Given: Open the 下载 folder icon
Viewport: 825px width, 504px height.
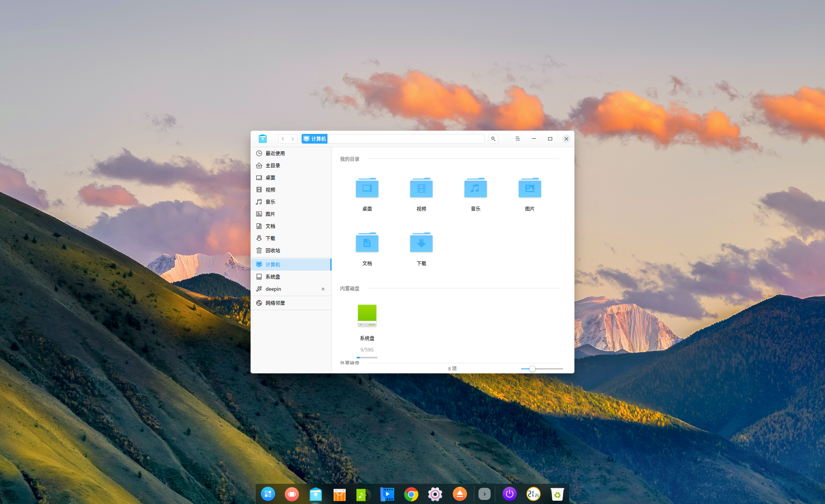Looking at the screenshot, I should pos(421,243).
